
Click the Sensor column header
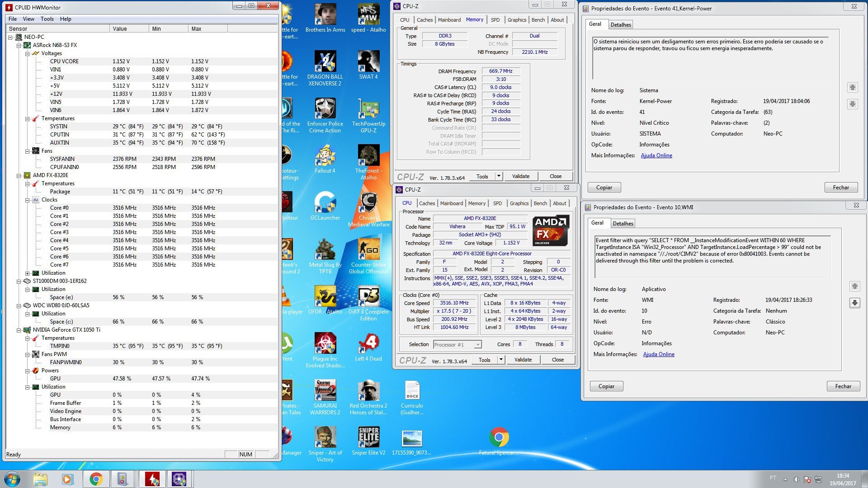(58, 28)
